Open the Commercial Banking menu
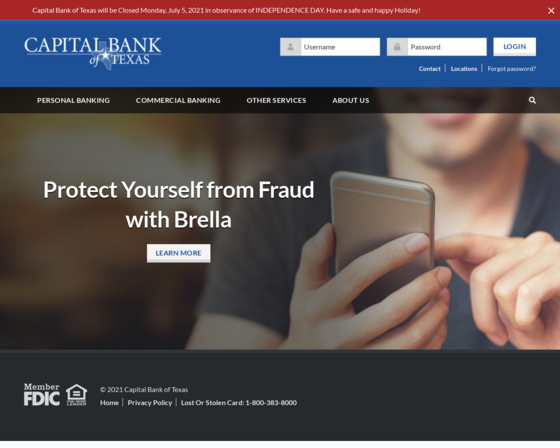 (x=178, y=100)
